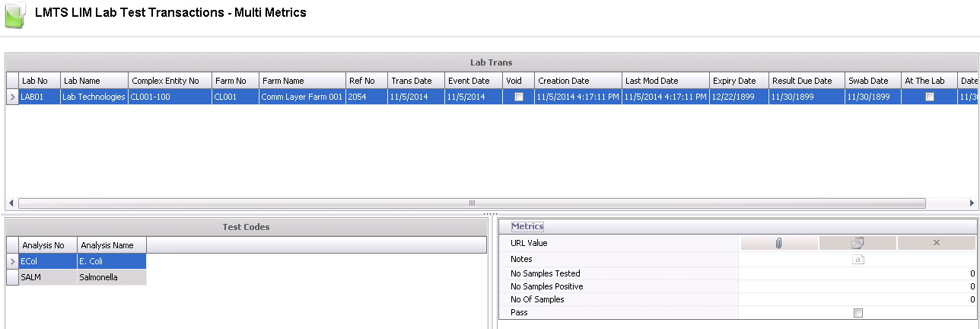
Task: Click the row indicator arrow for LAB01
Action: pos(13,97)
